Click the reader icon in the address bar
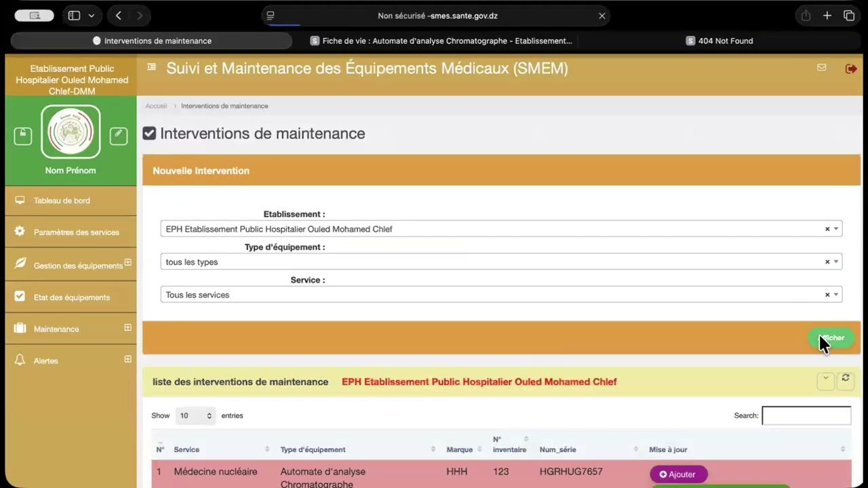 [x=271, y=16]
